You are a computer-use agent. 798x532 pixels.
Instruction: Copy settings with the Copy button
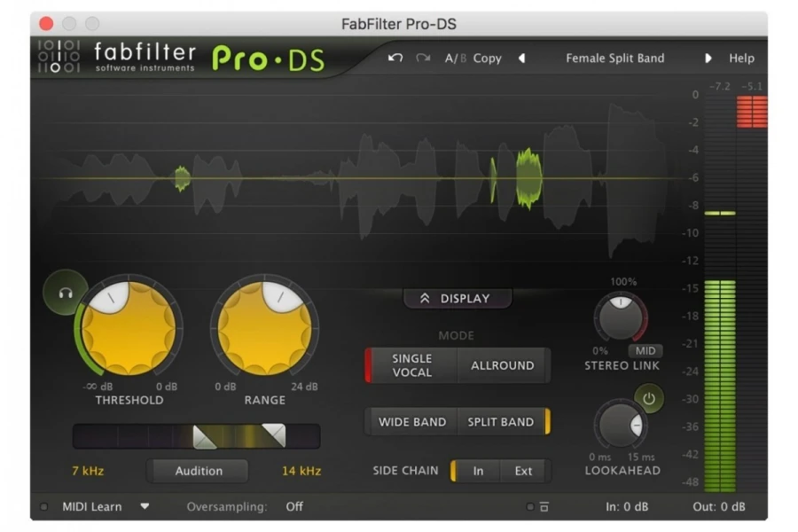click(487, 58)
